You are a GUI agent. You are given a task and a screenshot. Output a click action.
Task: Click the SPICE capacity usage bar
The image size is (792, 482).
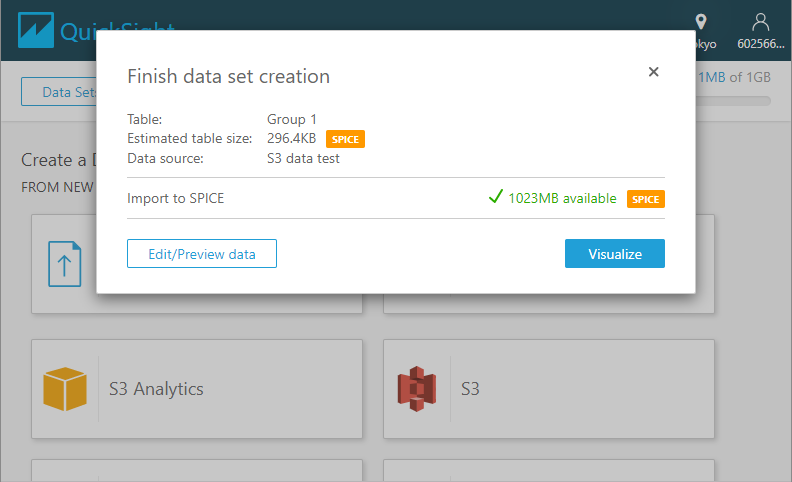point(735,101)
